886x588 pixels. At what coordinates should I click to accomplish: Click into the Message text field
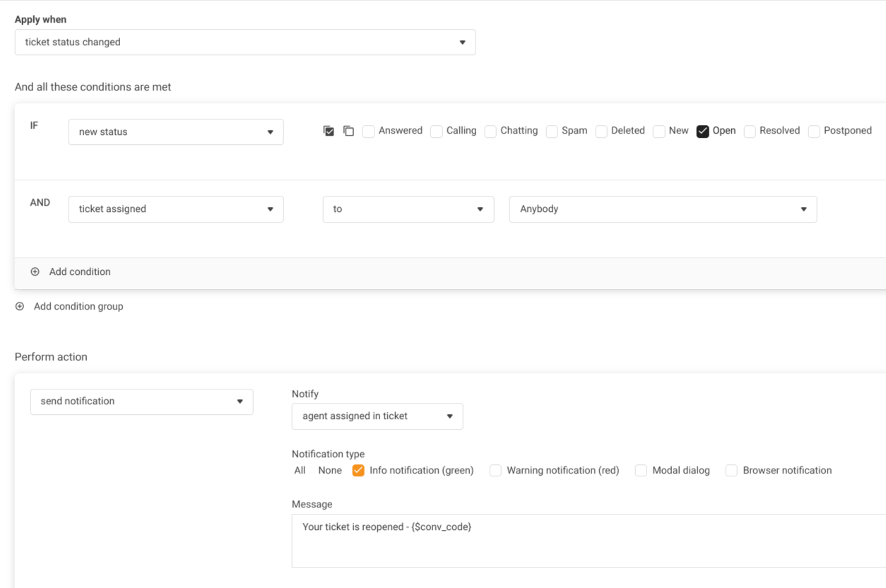586,541
